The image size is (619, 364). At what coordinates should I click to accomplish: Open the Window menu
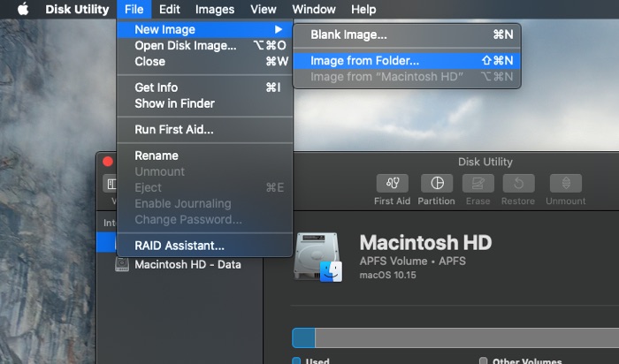pyautogui.click(x=314, y=9)
